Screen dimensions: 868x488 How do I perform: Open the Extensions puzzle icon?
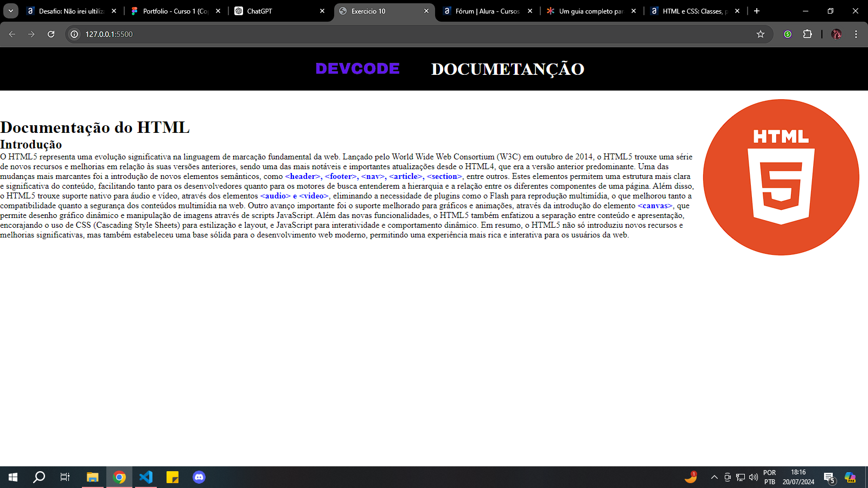(x=807, y=34)
